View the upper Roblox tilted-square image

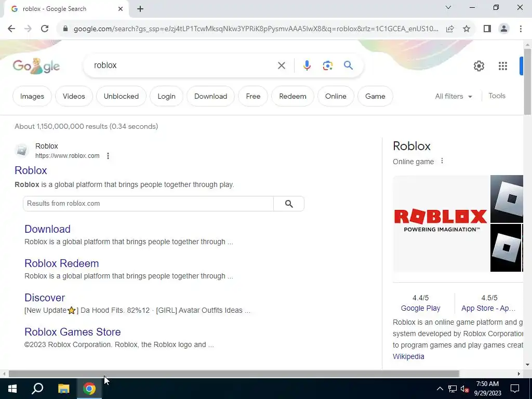[507, 199]
